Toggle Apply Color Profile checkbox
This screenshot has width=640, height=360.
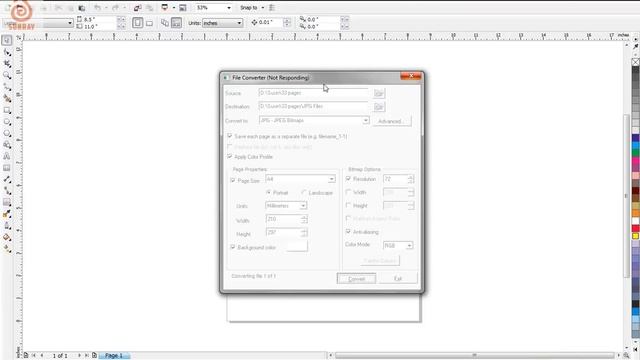tap(230, 156)
